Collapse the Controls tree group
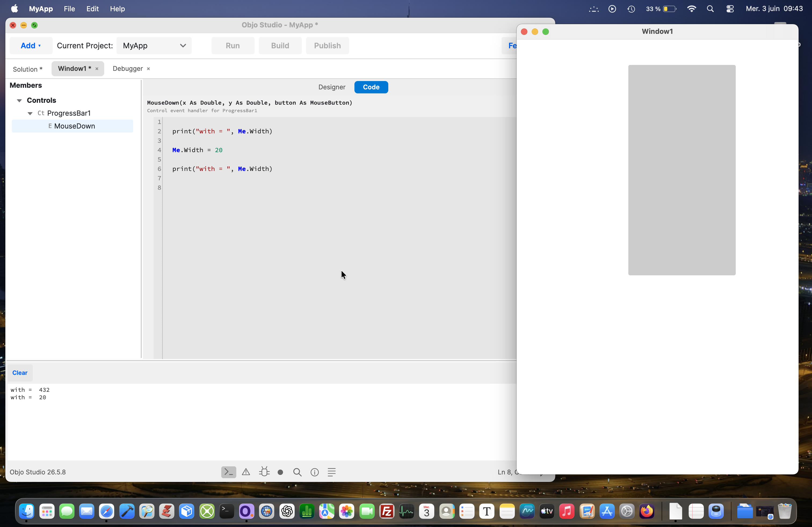Screen dimensions: 812x527 (x=19, y=101)
